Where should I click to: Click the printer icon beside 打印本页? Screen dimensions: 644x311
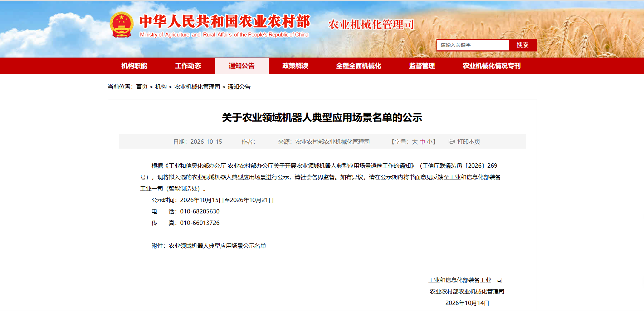coord(452,142)
